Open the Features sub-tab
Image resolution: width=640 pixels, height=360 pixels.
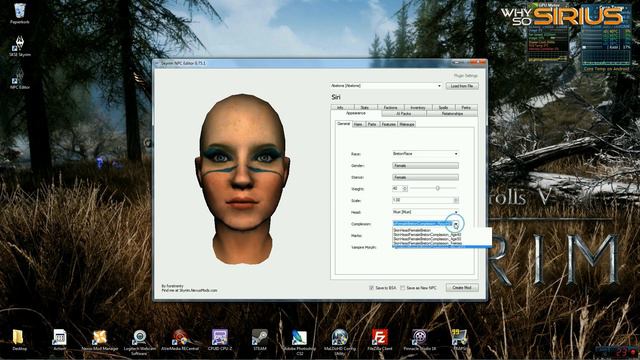[389, 124]
